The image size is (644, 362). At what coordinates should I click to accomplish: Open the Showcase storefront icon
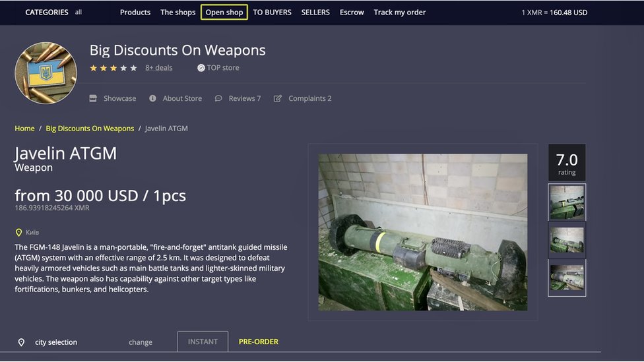tap(93, 98)
